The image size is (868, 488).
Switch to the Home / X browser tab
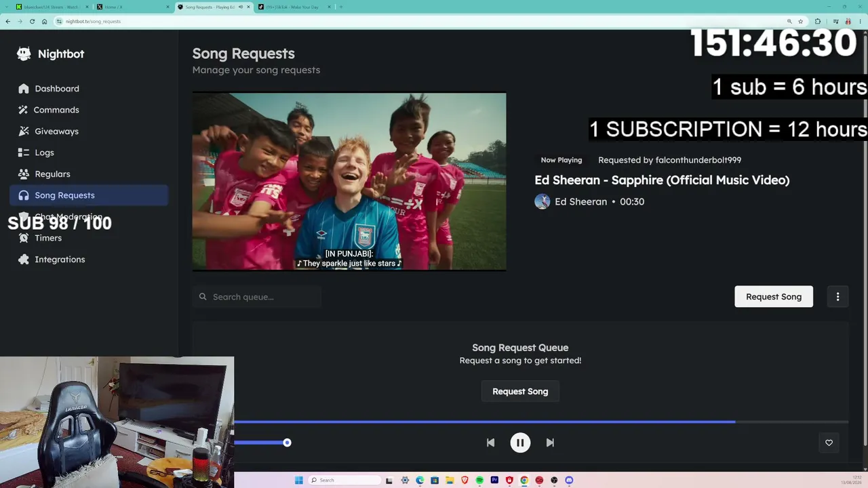(132, 7)
